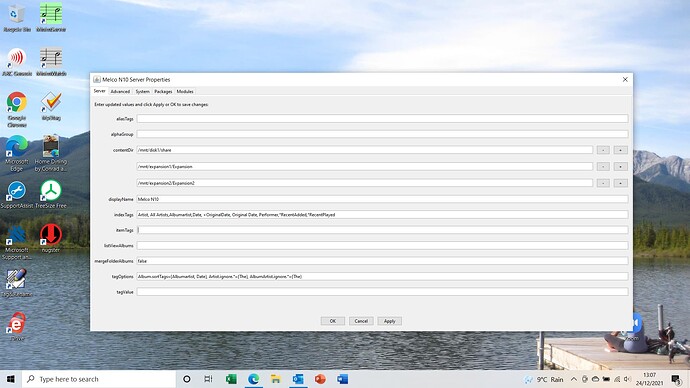
Task: Switch to the Packages tab
Action: 163,92
